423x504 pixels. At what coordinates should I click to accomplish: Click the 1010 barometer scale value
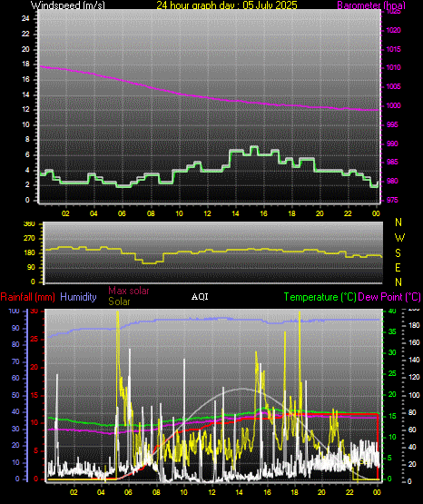click(393, 68)
